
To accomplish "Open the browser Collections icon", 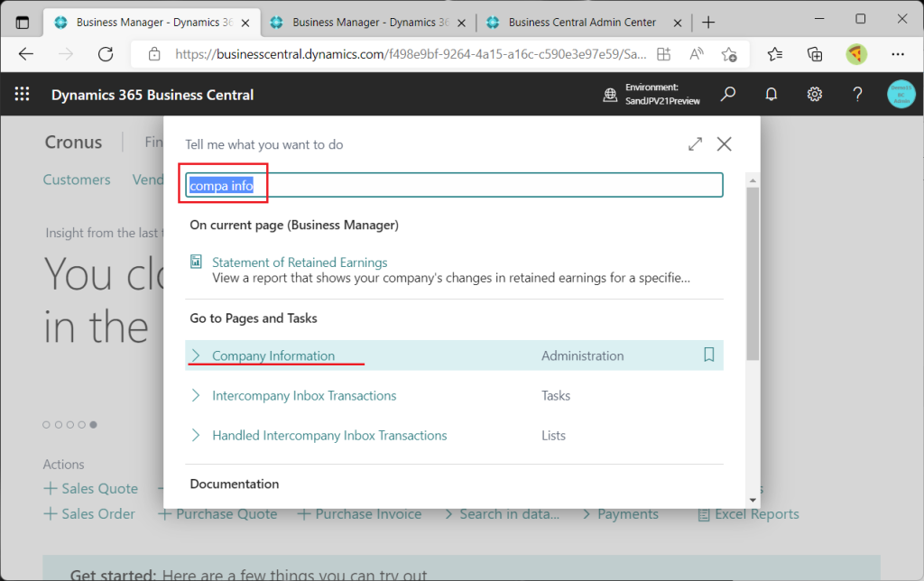I will coord(815,54).
